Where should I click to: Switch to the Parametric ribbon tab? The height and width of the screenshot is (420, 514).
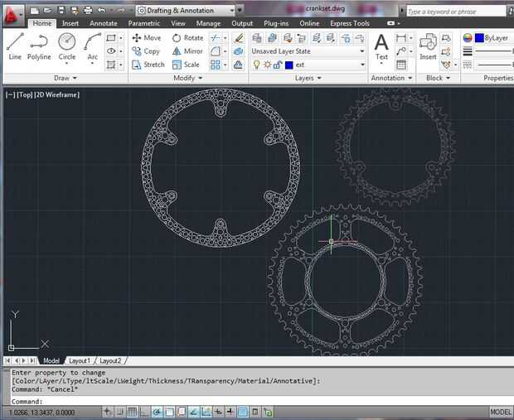point(144,23)
